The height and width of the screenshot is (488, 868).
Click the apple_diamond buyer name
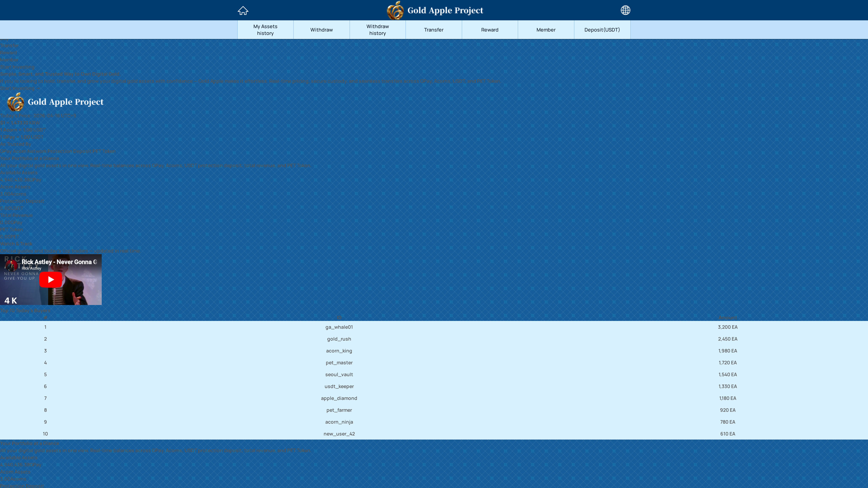point(339,398)
